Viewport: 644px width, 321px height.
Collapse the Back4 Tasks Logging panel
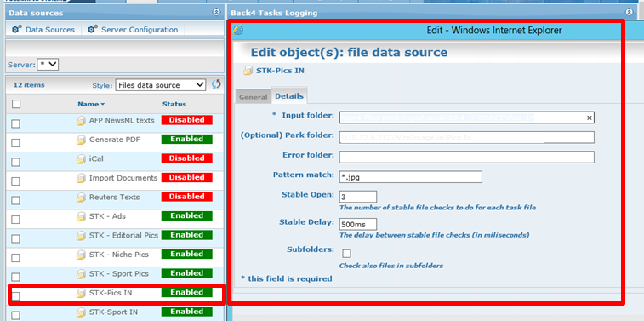click(630, 12)
